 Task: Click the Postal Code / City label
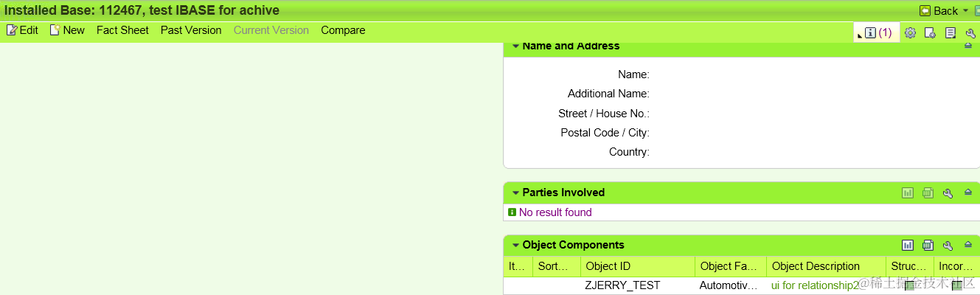(605, 133)
